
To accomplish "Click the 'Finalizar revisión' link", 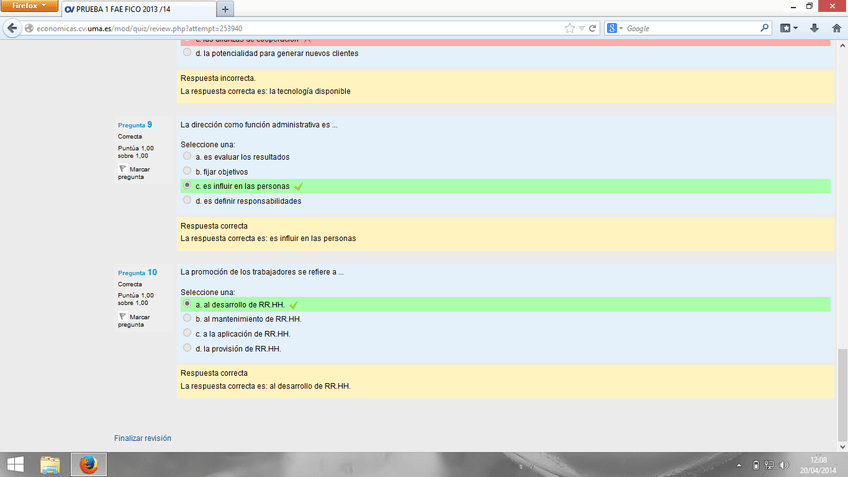I will 142,438.
